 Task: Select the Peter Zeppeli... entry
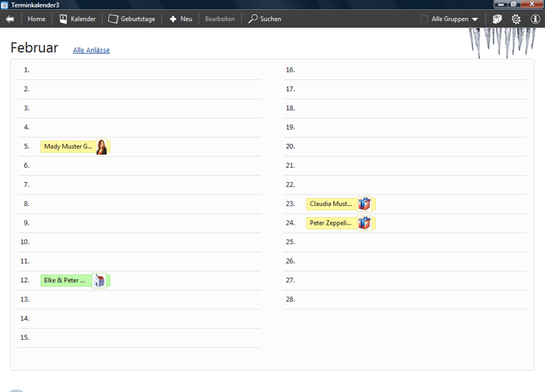(331, 223)
